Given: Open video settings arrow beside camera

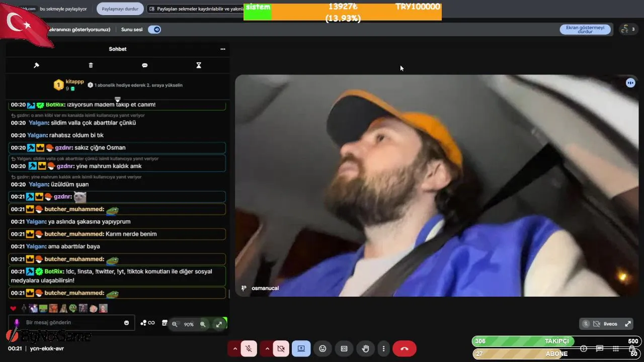Looking at the screenshot, I should pos(267,348).
